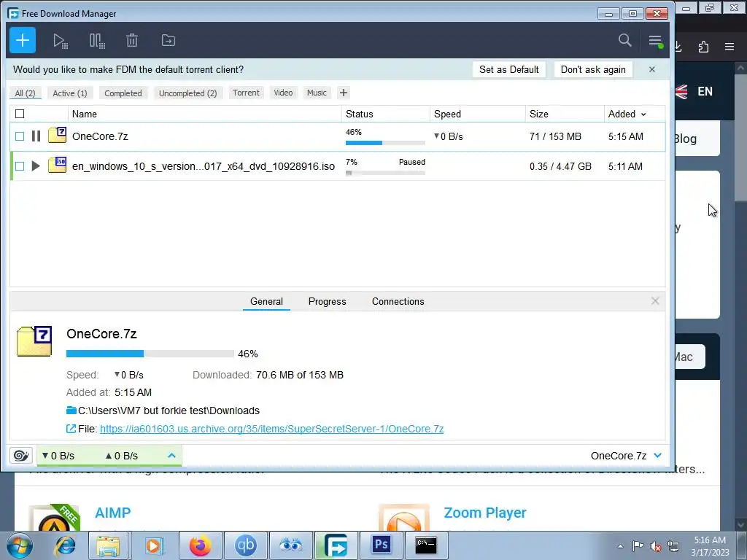
Task: Sort list by Speed column
Action: click(x=448, y=114)
